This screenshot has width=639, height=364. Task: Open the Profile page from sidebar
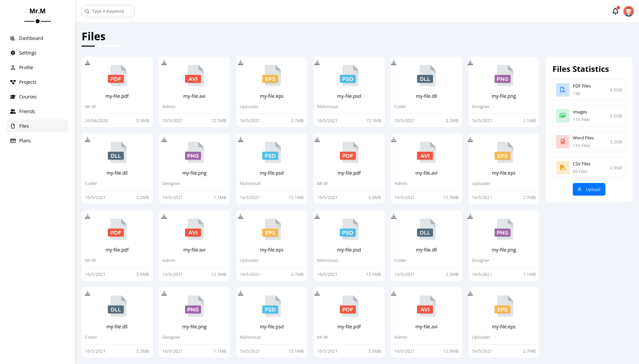coord(26,68)
